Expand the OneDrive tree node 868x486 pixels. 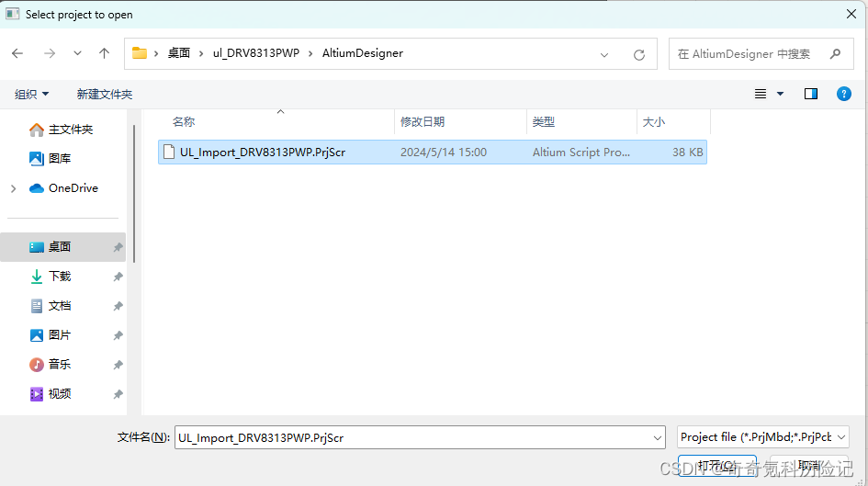coord(13,188)
